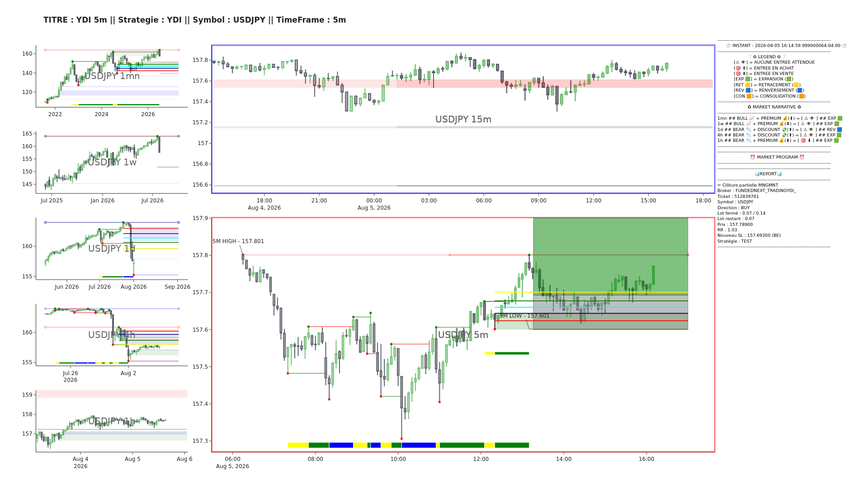868x488 pixels.
Task: Click the REPORT heading
Action: point(768,174)
